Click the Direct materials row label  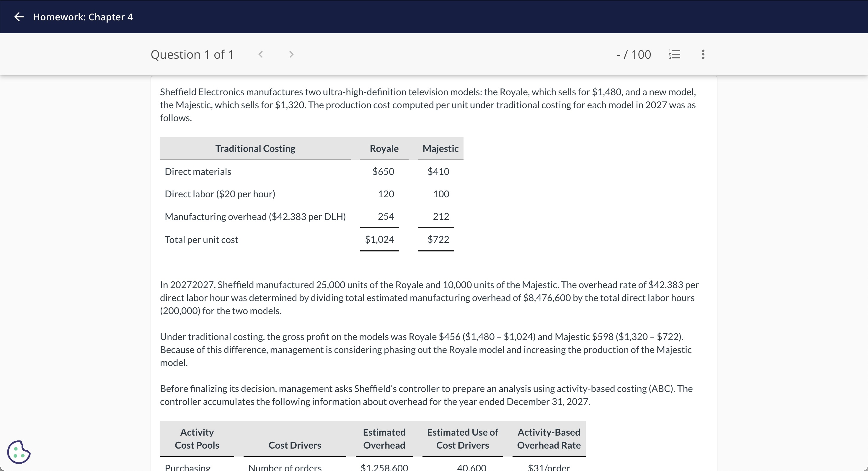(x=198, y=172)
